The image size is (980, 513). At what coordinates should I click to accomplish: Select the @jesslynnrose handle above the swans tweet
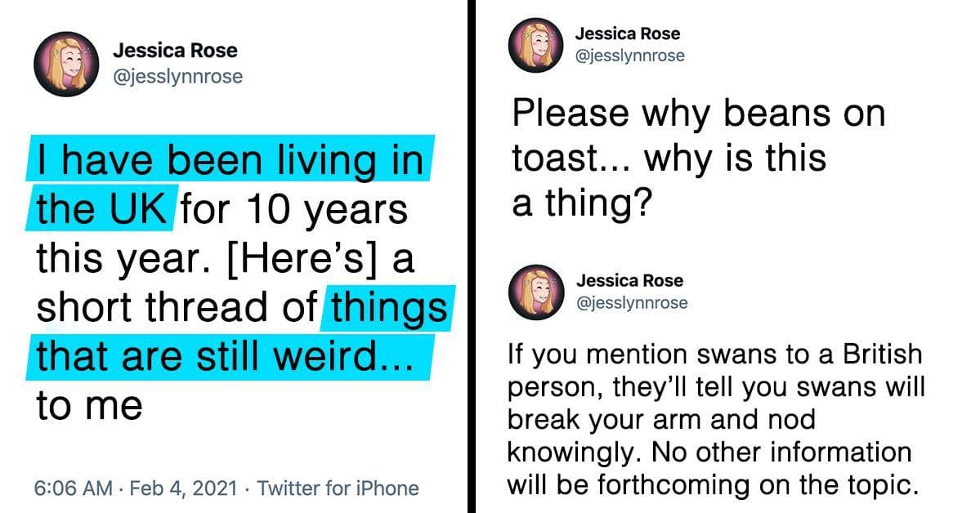point(631,302)
